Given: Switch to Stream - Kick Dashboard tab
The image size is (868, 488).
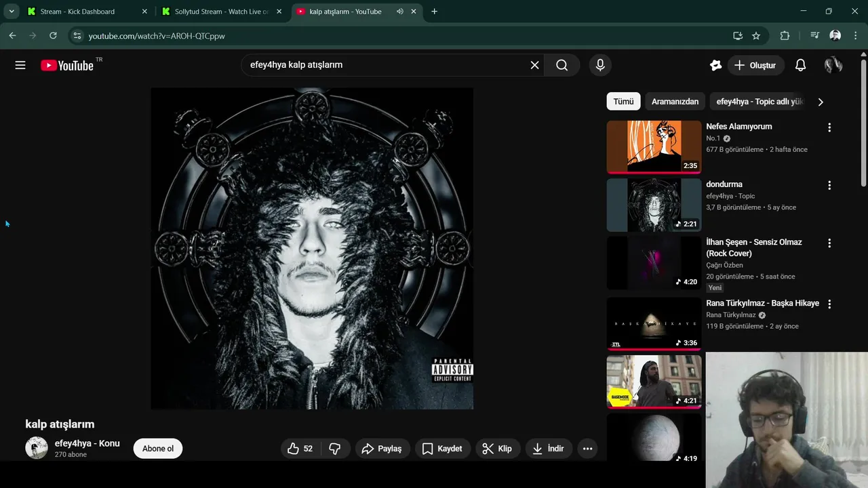Looking at the screenshot, I should (x=87, y=12).
